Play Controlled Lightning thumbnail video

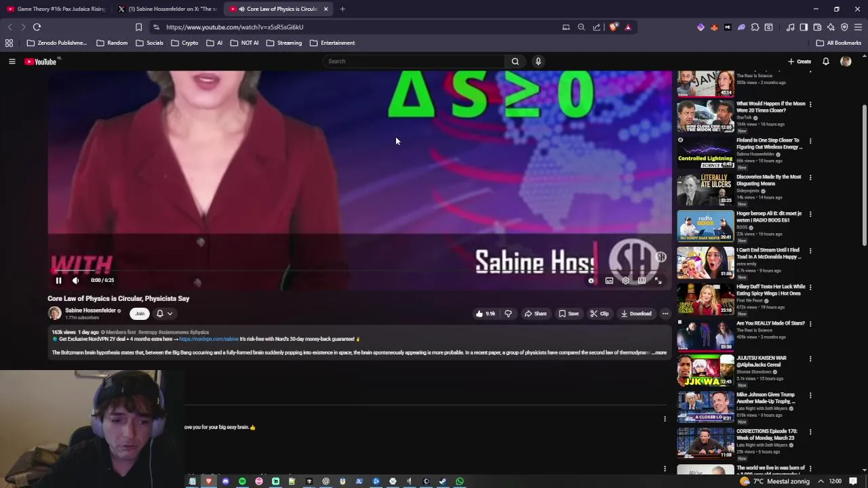click(705, 152)
